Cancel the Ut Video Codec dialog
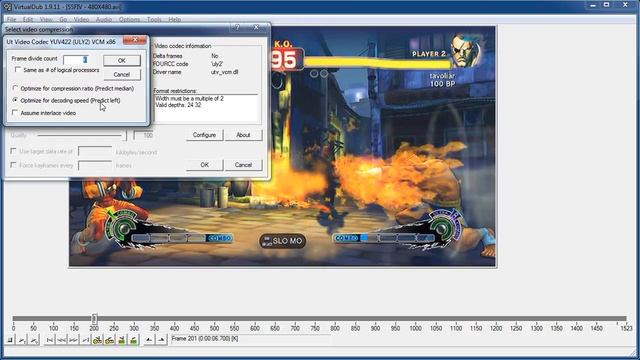 tap(122, 74)
